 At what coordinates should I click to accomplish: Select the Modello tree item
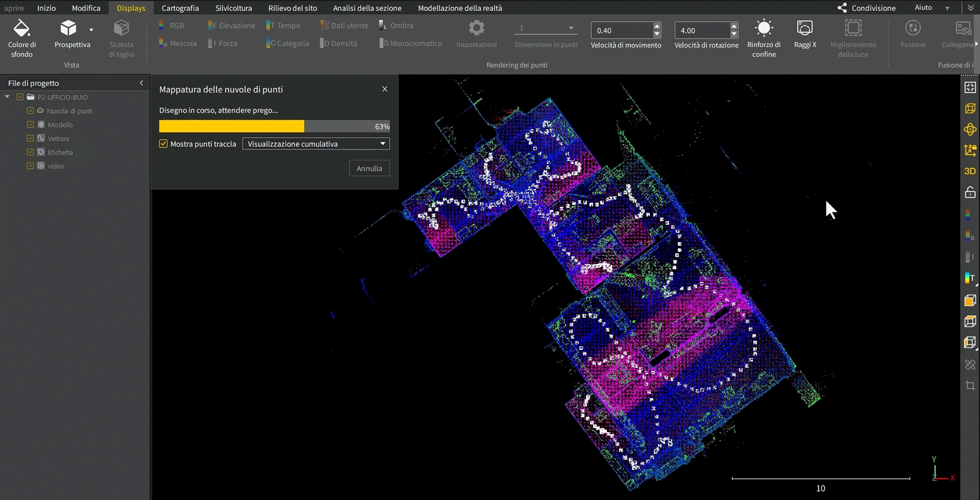[60, 124]
